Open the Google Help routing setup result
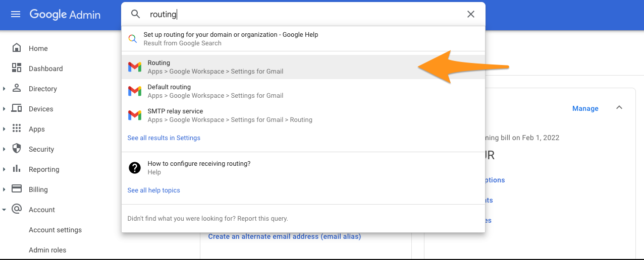644x260 pixels. point(303,39)
